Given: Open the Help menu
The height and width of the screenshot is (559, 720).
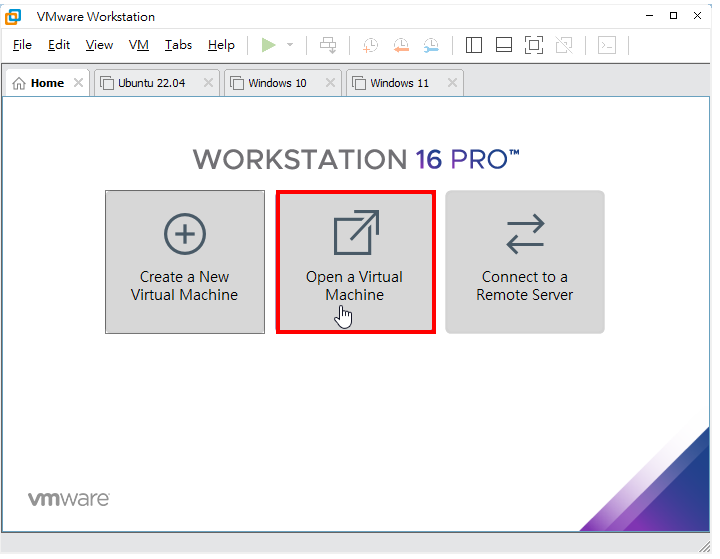Looking at the screenshot, I should click(x=221, y=45).
